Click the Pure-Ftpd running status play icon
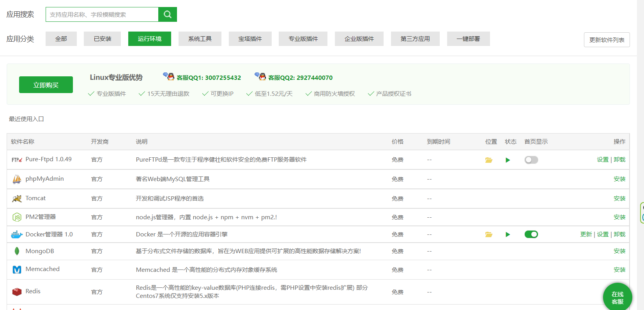This screenshot has width=644, height=310. pyautogui.click(x=508, y=160)
